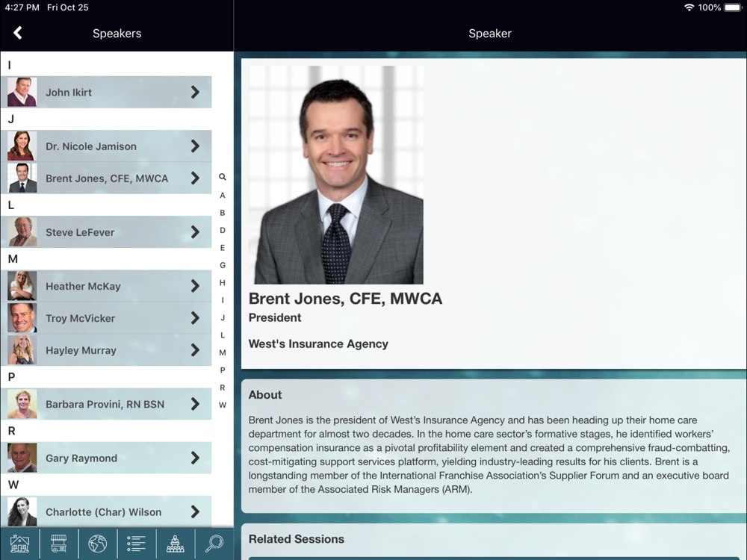747x560 pixels.
Task: Select Troy McVicker's photo thumbnail
Action: (x=22, y=318)
